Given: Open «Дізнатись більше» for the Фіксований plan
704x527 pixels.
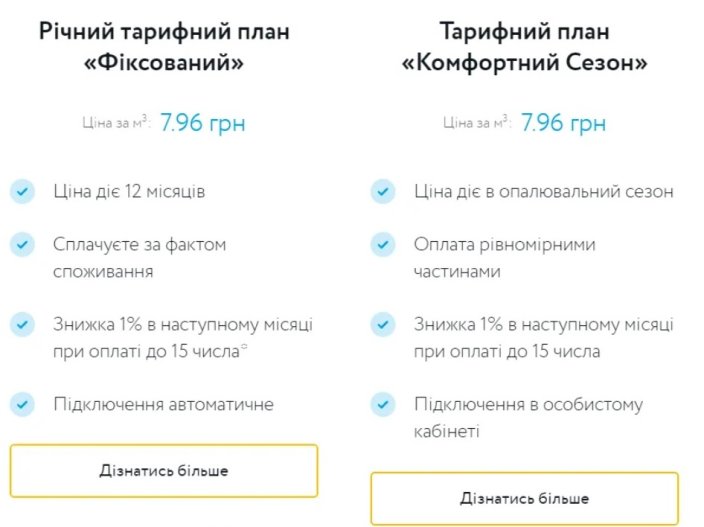Looking at the screenshot, I should 164,471.
